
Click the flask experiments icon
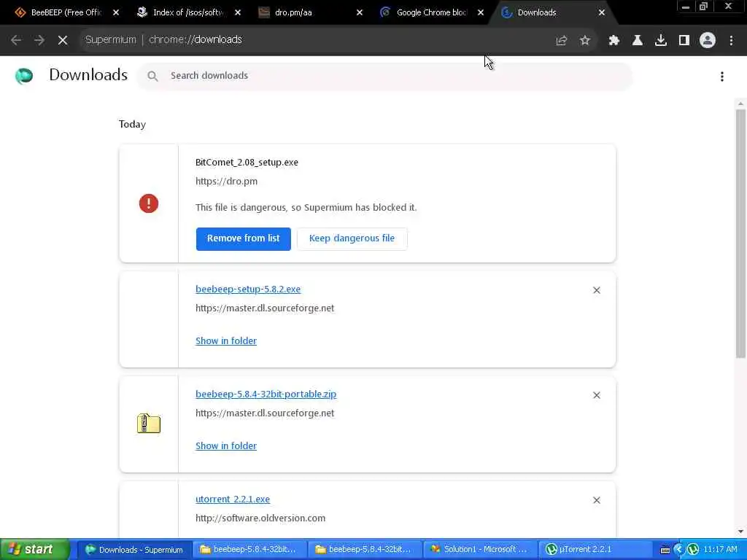click(x=638, y=40)
